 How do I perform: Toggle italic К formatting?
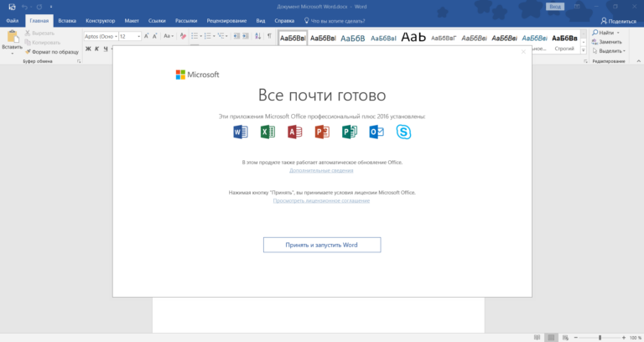pos(97,49)
